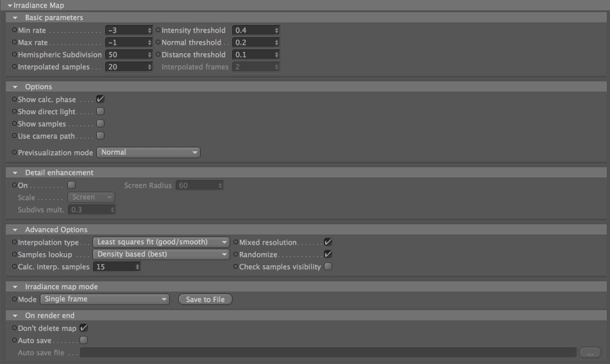The height and width of the screenshot is (364, 610).
Task: Click the keyframe dot next to Mode
Action: pyautogui.click(x=14, y=299)
